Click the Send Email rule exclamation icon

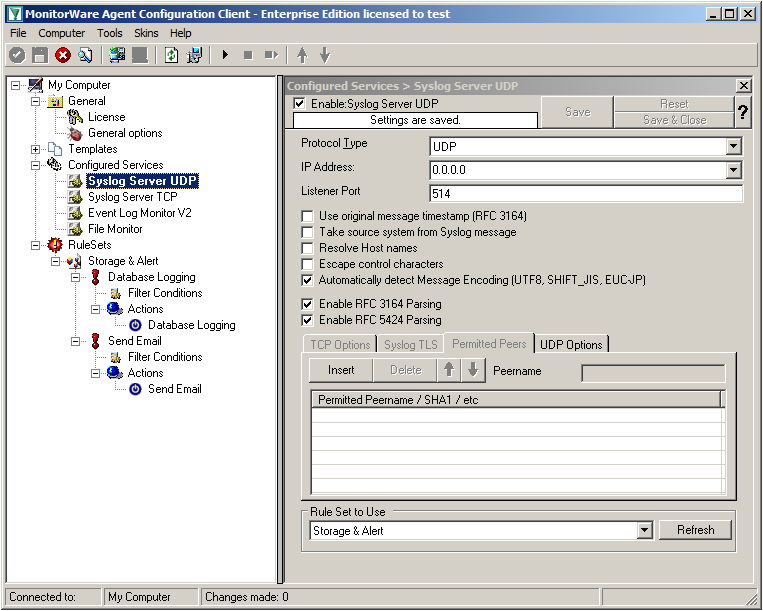click(95, 341)
